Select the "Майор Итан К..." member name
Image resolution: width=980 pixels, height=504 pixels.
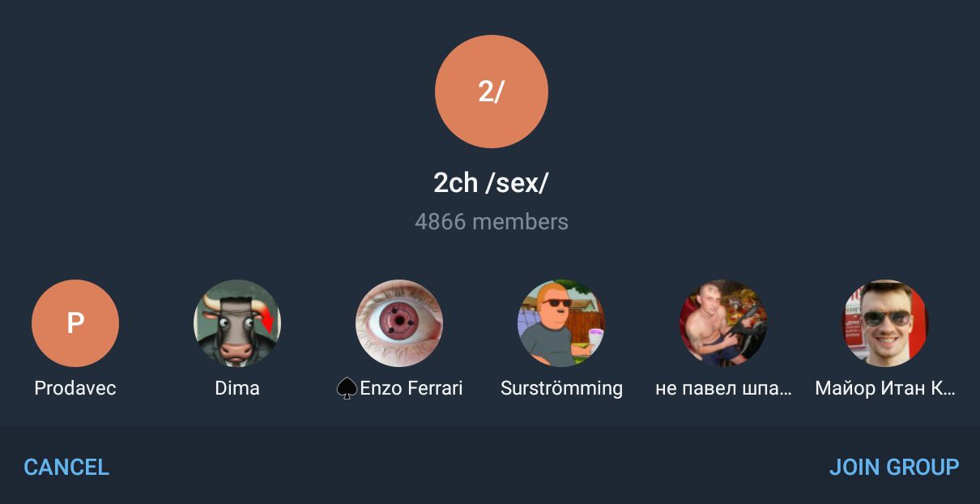(885, 388)
